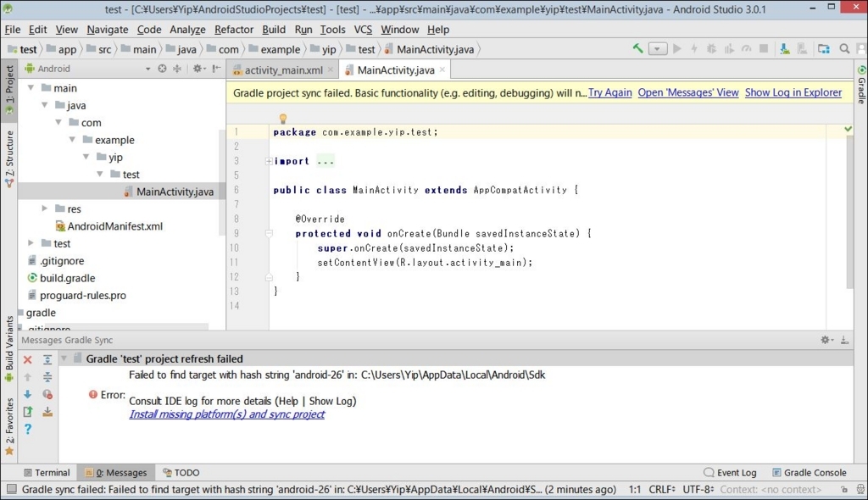The image size is (868, 500).
Task: Click Scroll from Source target icon
Action: [x=162, y=69]
